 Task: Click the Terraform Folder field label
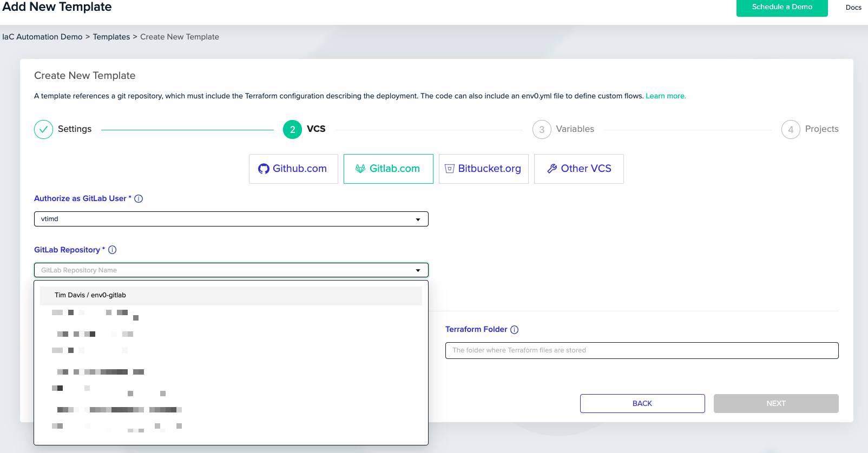(476, 329)
